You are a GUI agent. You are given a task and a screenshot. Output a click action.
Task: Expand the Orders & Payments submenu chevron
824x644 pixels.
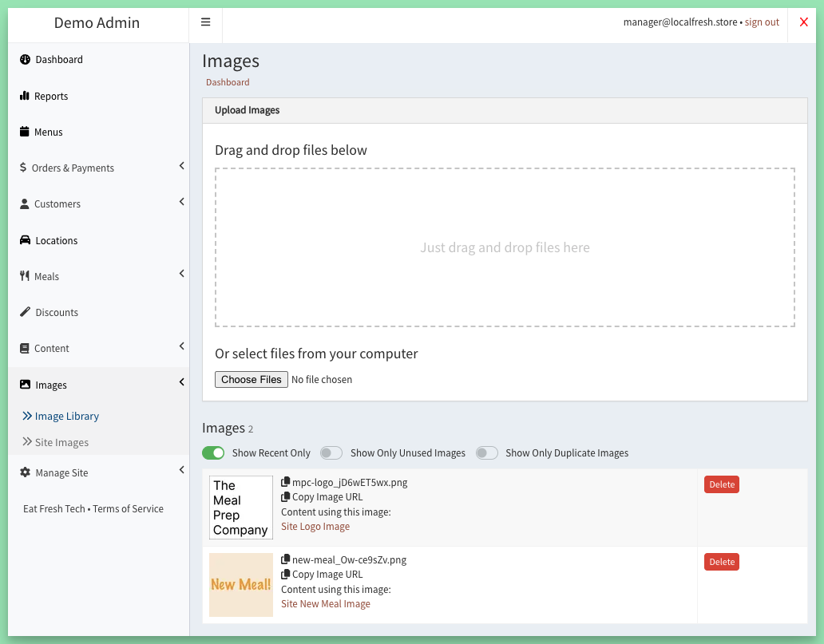pyautogui.click(x=182, y=166)
